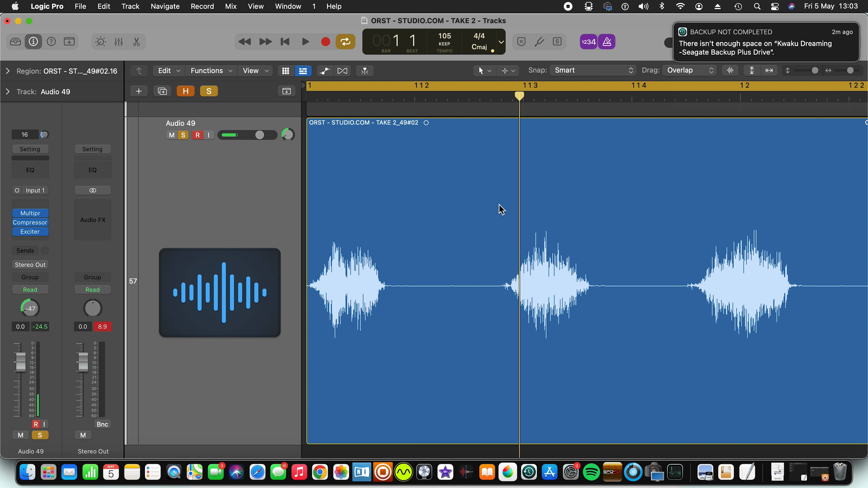This screenshot has height=488, width=868.
Task: Toggle Count-in 1234 button
Action: (x=588, y=42)
